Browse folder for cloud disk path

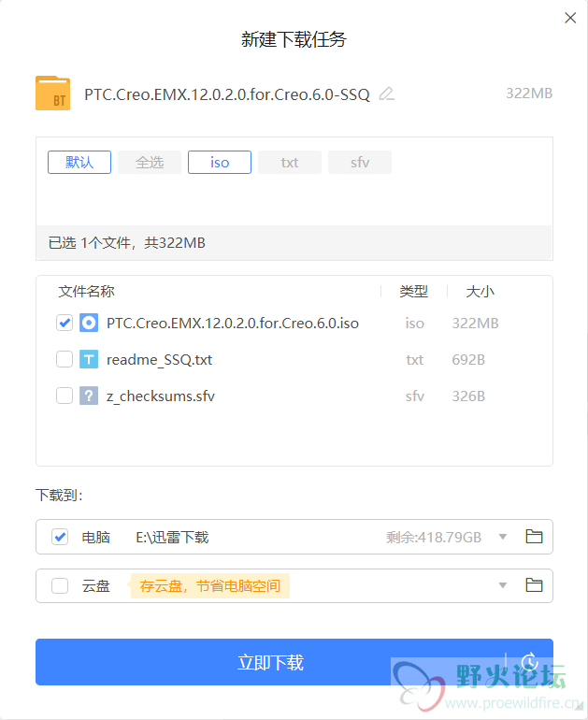click(534, 585)
